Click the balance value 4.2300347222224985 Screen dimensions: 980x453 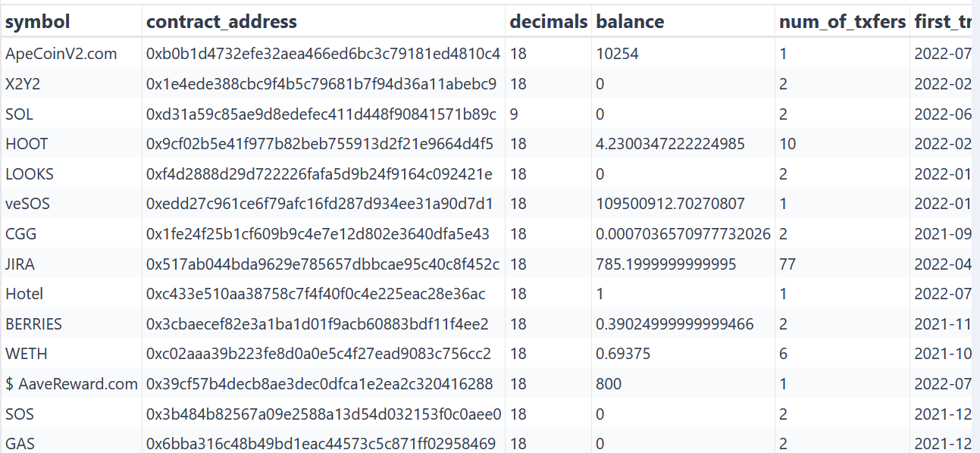tap(671, 144)
